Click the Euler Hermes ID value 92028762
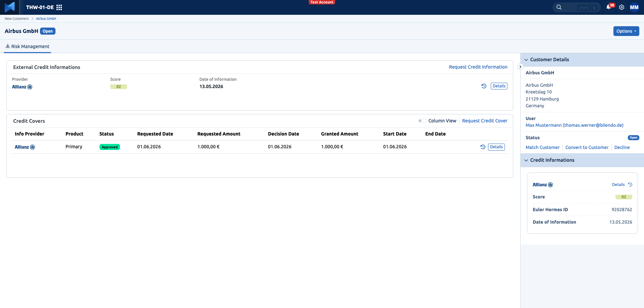The width and height of the screenshot is (644, 308). 622,209
